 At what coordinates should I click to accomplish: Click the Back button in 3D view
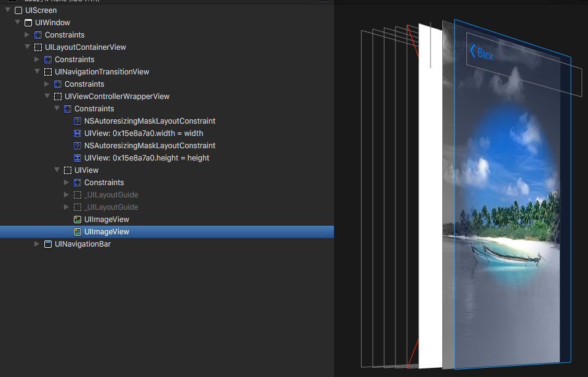pyautogui.click(x=481, y=54)
